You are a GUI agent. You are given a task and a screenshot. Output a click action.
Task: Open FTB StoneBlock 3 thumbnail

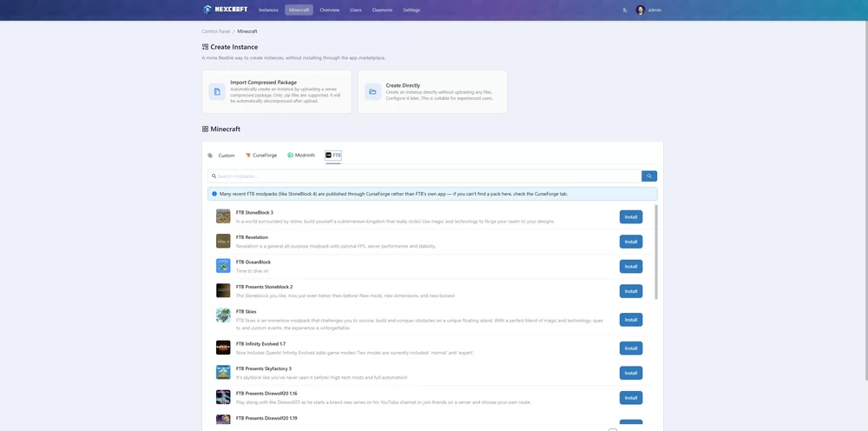pyautogui.click(x=223, y=216)
